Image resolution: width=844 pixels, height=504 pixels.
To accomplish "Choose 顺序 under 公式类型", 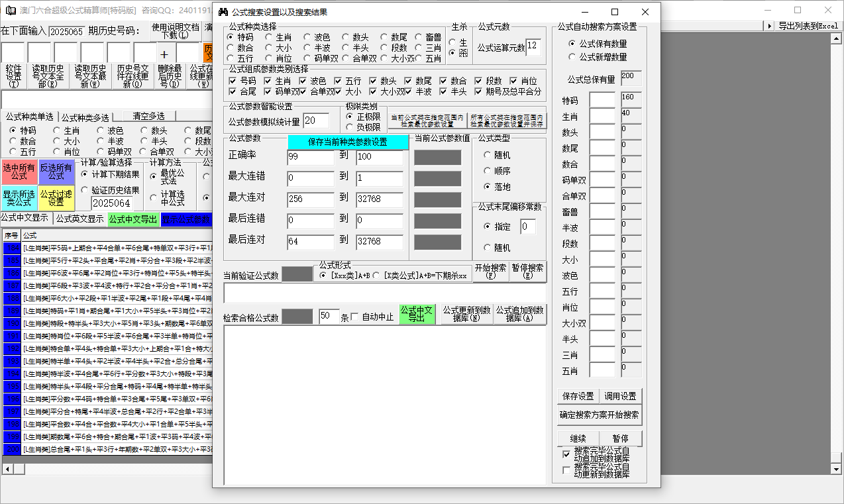I will (488, 171).
